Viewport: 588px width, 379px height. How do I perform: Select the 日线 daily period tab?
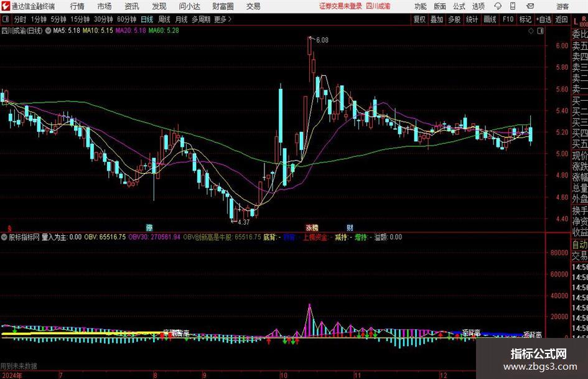point(147,19)
